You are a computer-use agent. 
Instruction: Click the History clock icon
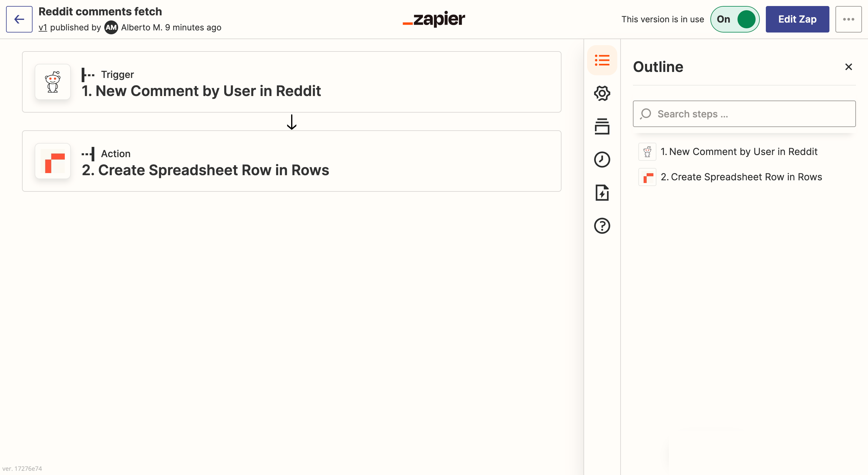(602, 159)
